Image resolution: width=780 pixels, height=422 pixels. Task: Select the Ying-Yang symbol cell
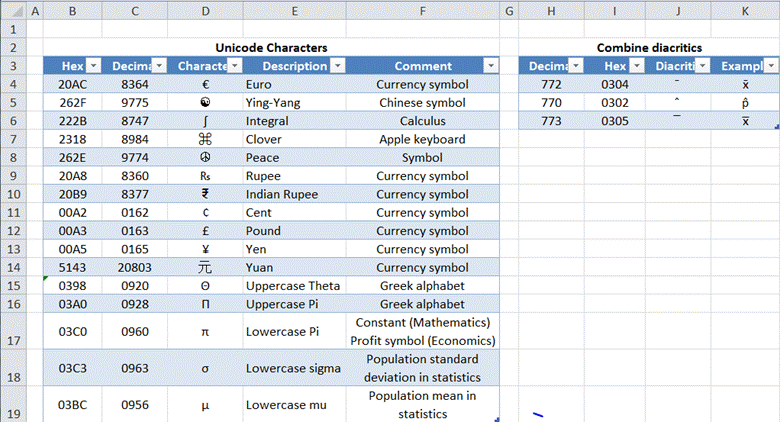click(204, 103)
